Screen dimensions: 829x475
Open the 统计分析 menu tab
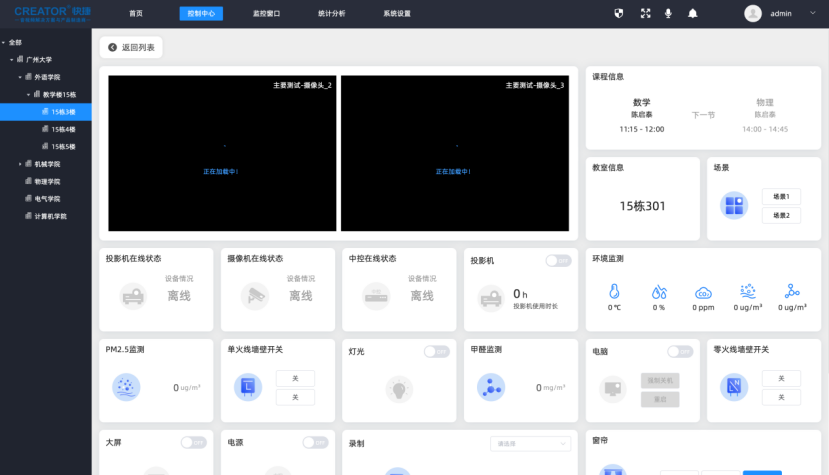coord(332,14)
